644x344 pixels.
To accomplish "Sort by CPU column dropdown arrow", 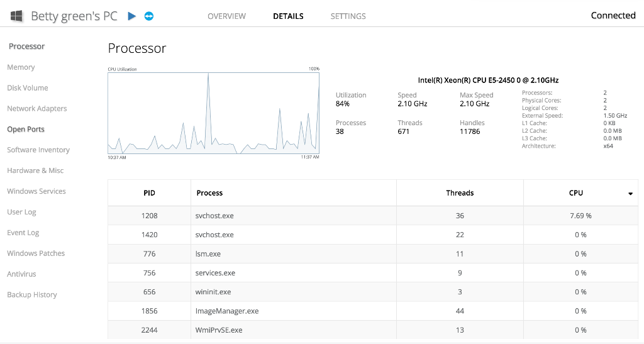I will tap(630, 194).
